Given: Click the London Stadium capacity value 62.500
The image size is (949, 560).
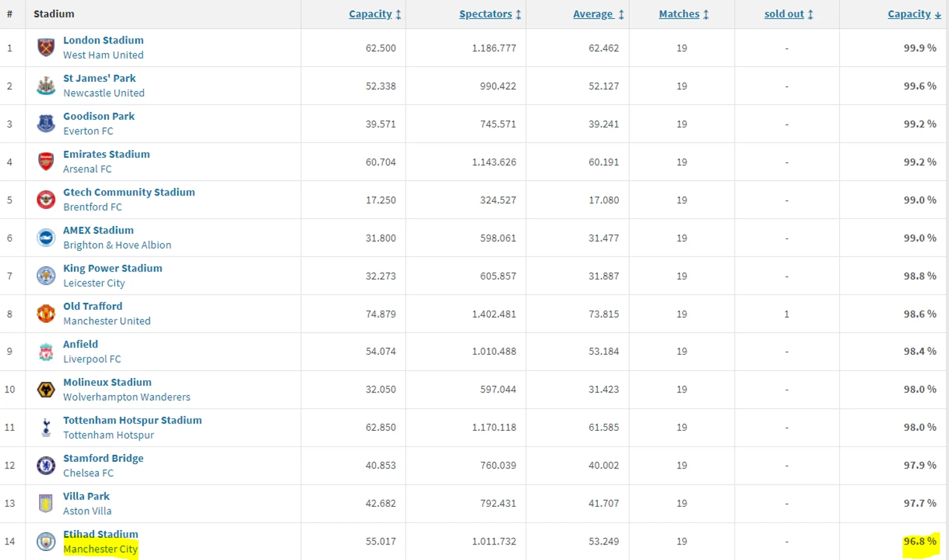Looking at the screenshot, I should tap(381, 47).
